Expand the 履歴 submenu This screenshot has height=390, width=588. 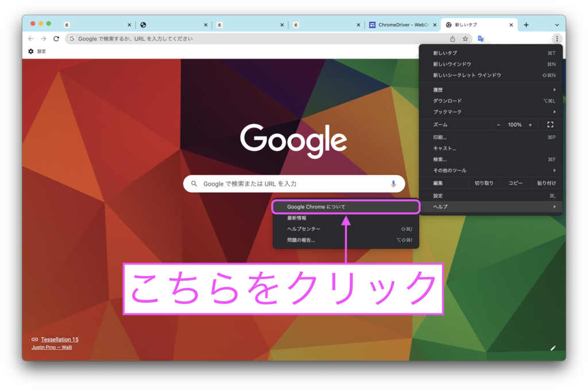[491, 90]
